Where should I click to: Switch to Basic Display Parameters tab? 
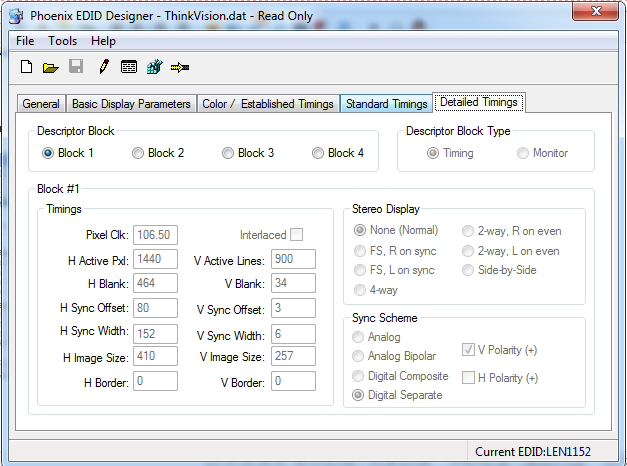click(x=131, y=104)
